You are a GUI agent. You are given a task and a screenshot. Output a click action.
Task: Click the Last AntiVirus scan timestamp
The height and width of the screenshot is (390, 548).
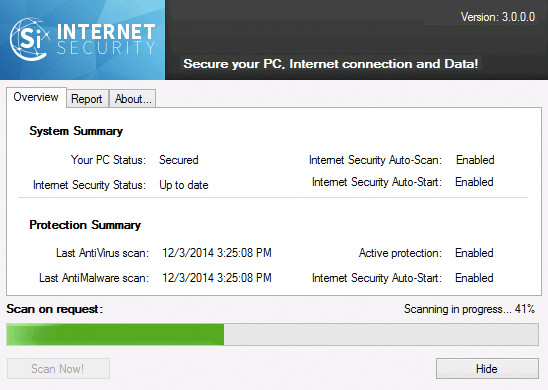[x=217, y=253]
